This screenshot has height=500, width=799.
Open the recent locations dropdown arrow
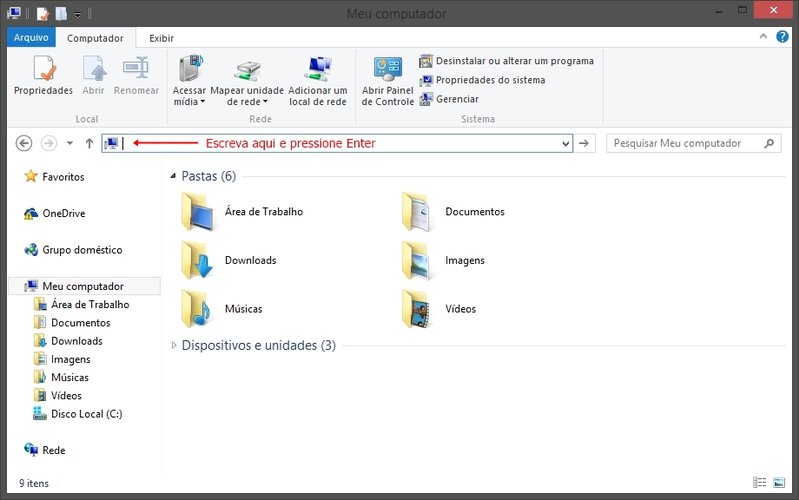tap(70, 144)
